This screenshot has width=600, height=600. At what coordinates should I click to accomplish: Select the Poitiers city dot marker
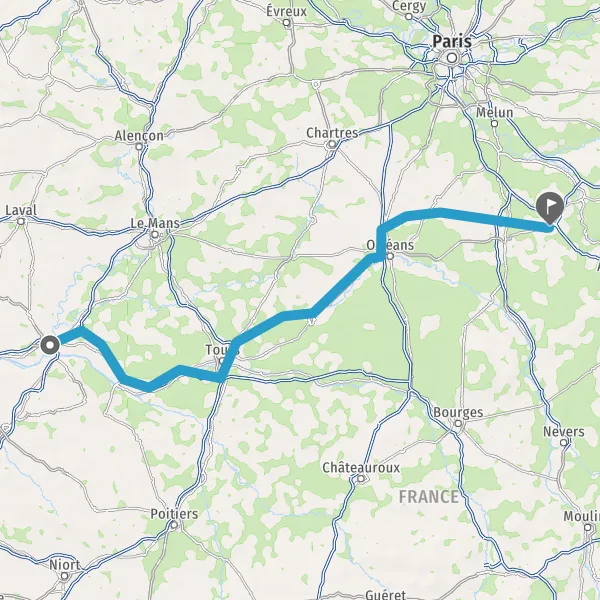pos(174,525)
